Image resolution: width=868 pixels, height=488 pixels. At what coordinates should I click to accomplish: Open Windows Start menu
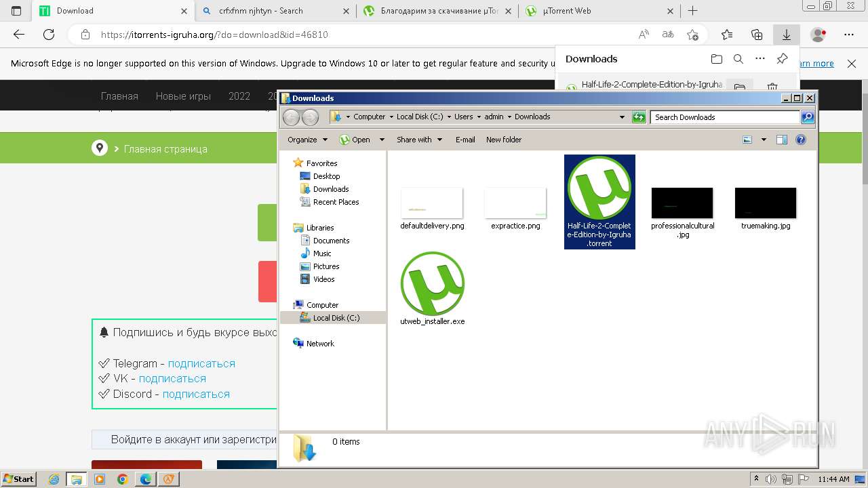pos(19,479)
